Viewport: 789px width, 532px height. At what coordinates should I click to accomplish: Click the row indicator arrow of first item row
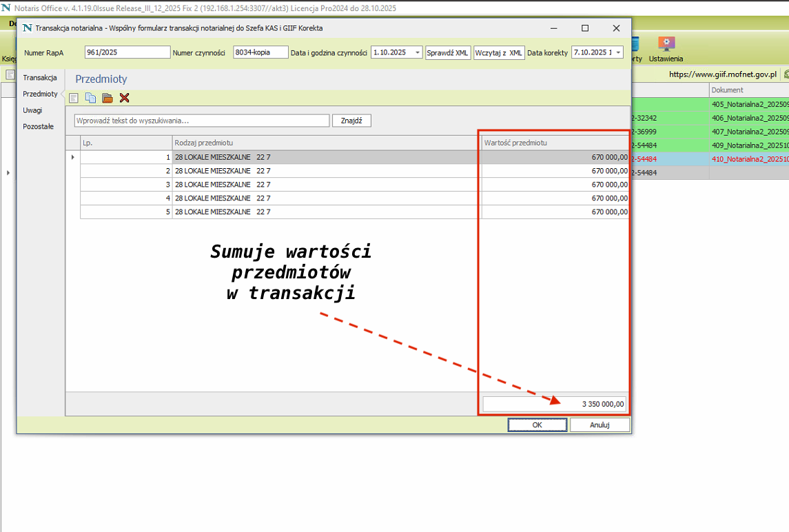pyautogui.click(x=73, y=157)
